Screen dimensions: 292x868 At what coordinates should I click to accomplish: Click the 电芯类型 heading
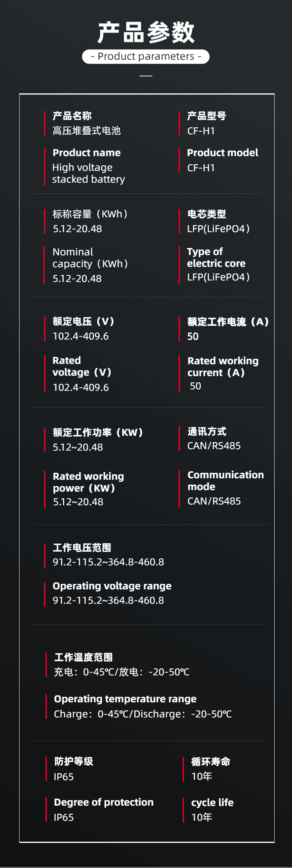pyautogui.click(x=207, y=214)
